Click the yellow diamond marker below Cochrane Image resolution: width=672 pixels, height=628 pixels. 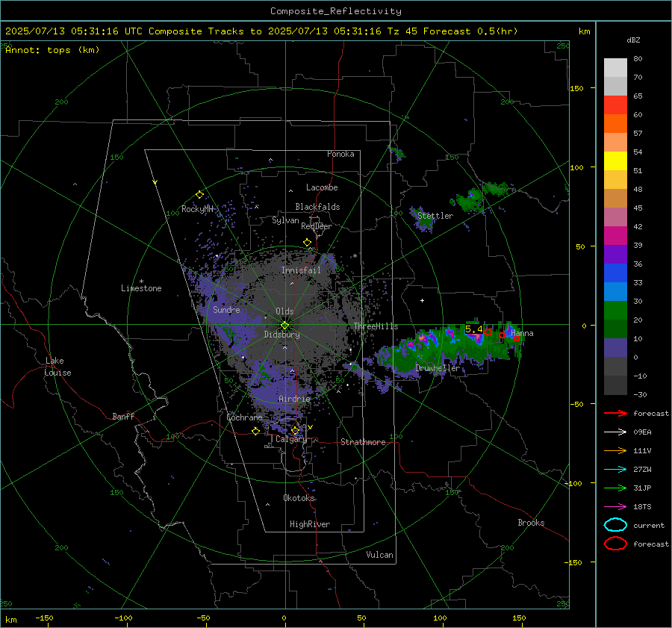[x=256, y=432]
